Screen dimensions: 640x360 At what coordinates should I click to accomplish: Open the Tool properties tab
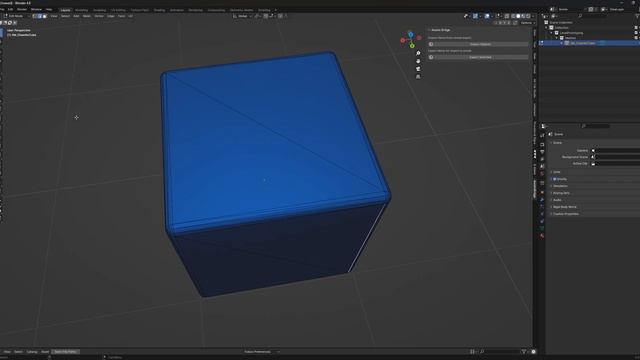pos(542,135)
